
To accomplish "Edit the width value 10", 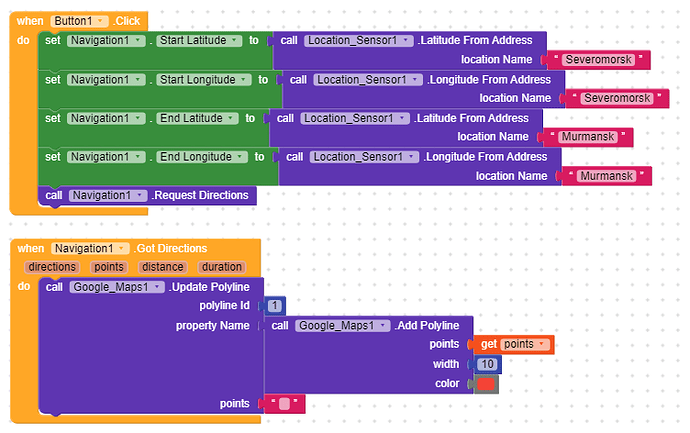I will (x=487, y=364).
